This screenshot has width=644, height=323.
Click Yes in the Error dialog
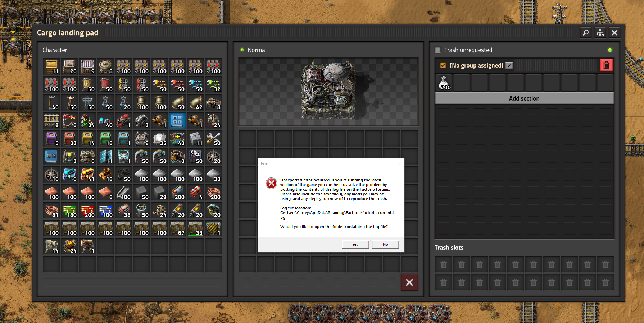click(x=355, y=244)
